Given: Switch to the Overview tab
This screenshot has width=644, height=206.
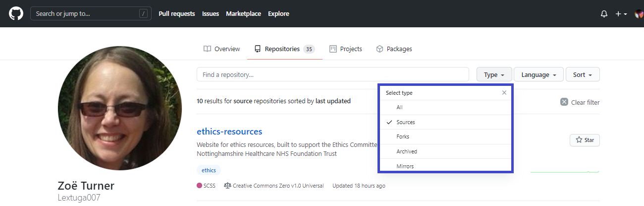Looking at the screenshot, I should (x=221, y=49).
